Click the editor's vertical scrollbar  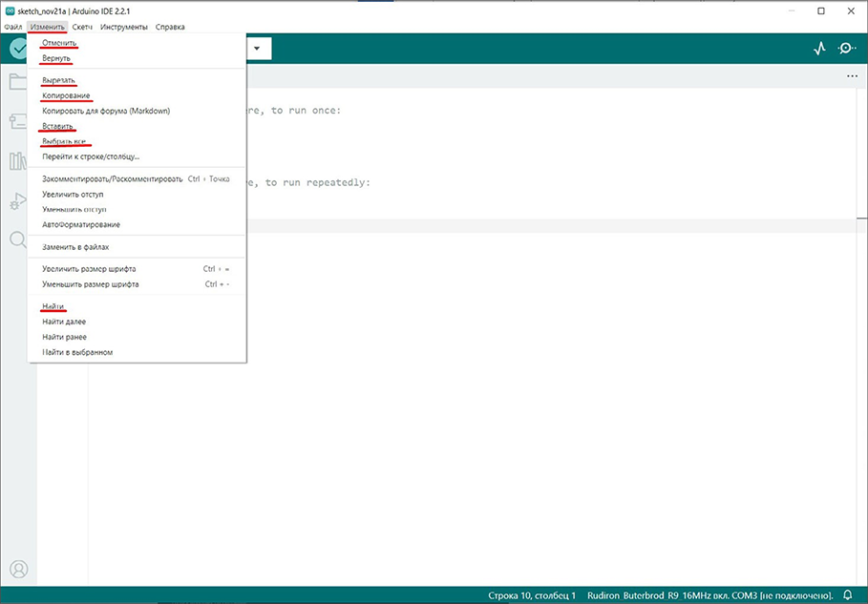862,336
